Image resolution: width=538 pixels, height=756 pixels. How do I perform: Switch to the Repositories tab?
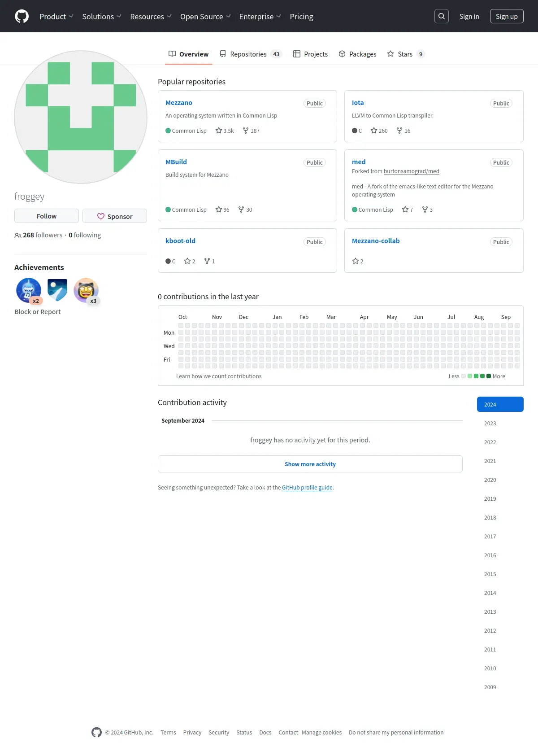coord(251,54)
